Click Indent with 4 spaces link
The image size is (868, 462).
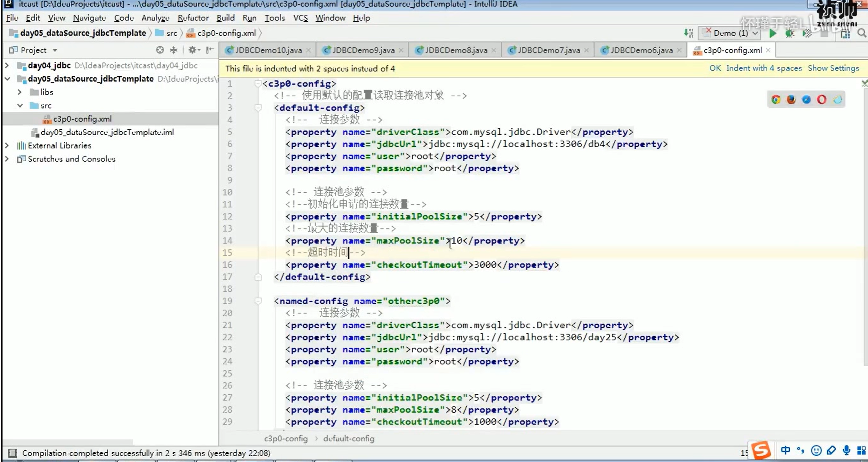[x=764, y=68]
